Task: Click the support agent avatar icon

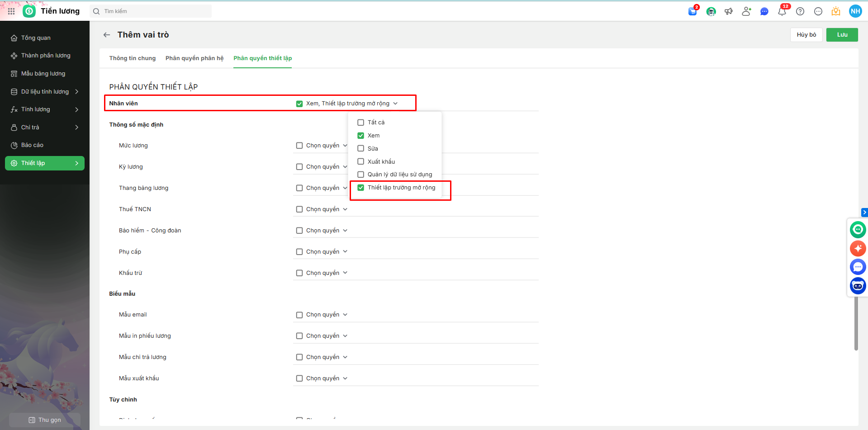Action: 711,11
